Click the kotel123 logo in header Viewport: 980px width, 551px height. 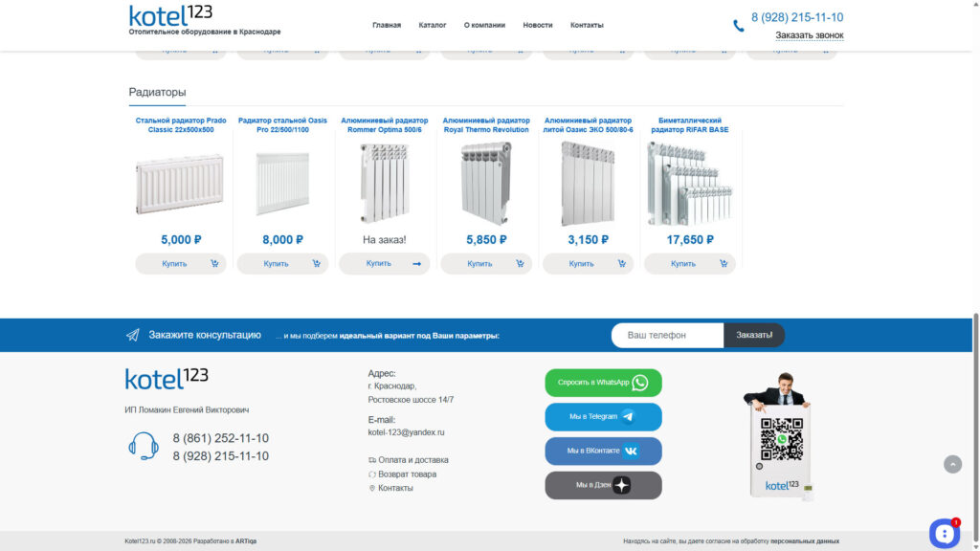[170, 15]
